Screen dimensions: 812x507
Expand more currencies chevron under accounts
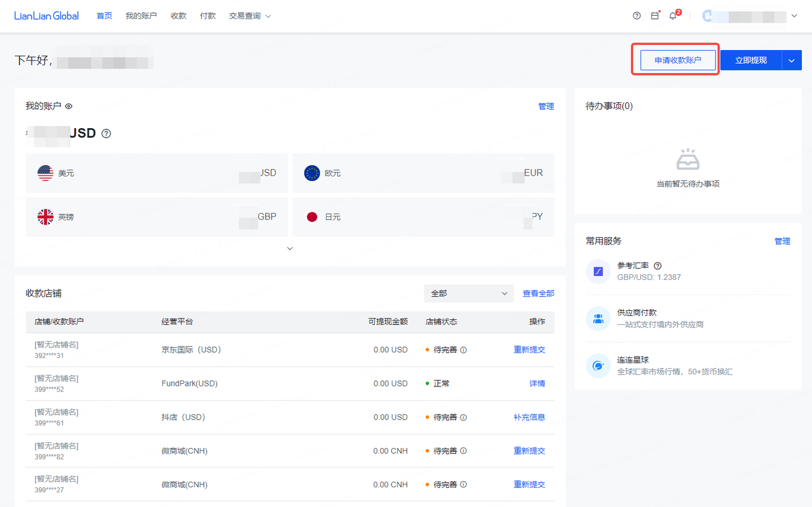click(x=290, y=249)
